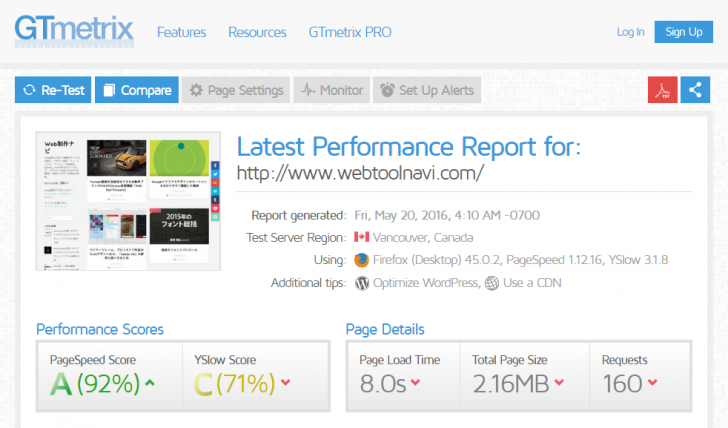Go to GTmetrix PRO page
Image resolution: width=728 pixels, height=428 pixels.
(x=350, y=32)
